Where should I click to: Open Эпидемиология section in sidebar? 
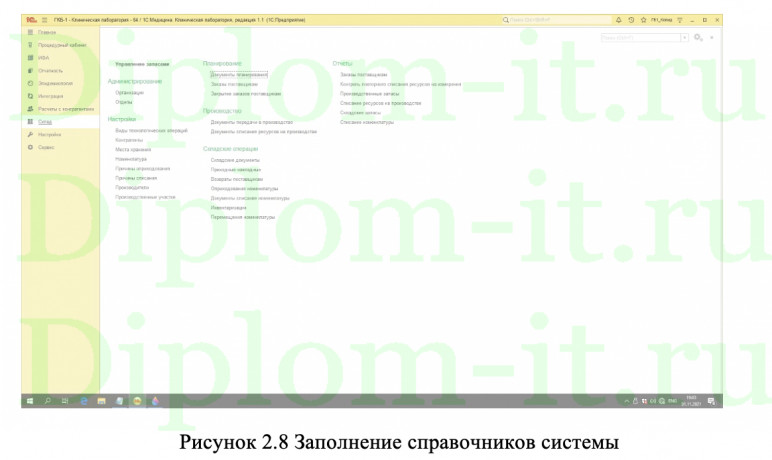(x=55, y=83)
